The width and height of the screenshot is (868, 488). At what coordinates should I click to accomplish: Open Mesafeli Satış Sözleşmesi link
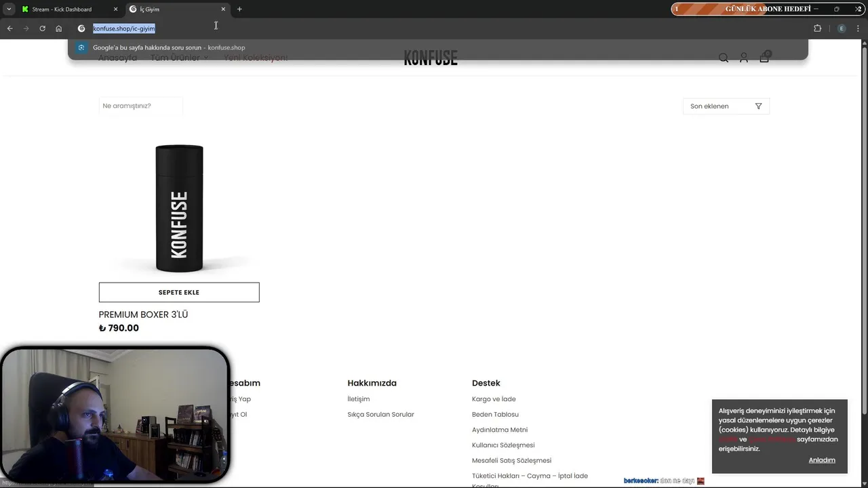511,461
